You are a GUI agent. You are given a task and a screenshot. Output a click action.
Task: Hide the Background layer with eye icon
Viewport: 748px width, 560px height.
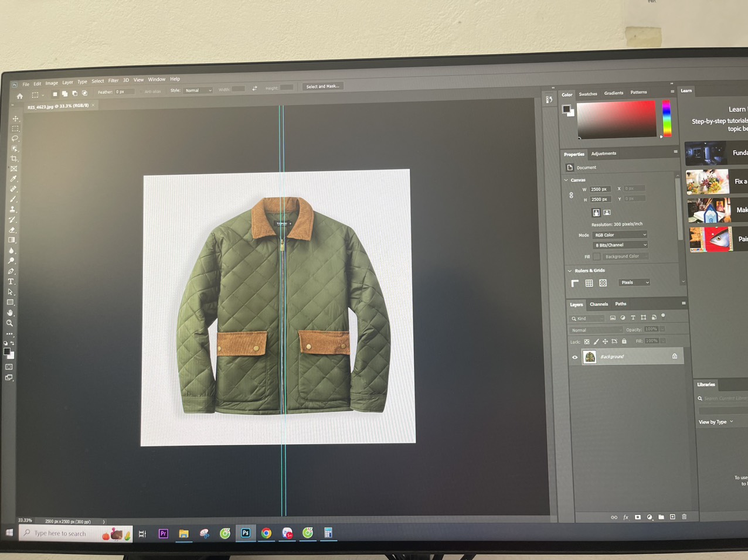[x=574, y=357]
